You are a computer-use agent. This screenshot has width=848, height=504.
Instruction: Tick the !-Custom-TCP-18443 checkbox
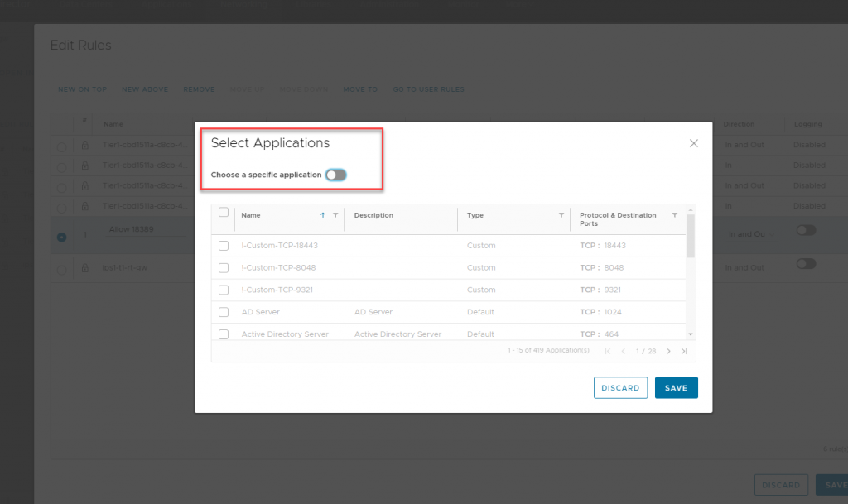[x=224, y=246]
